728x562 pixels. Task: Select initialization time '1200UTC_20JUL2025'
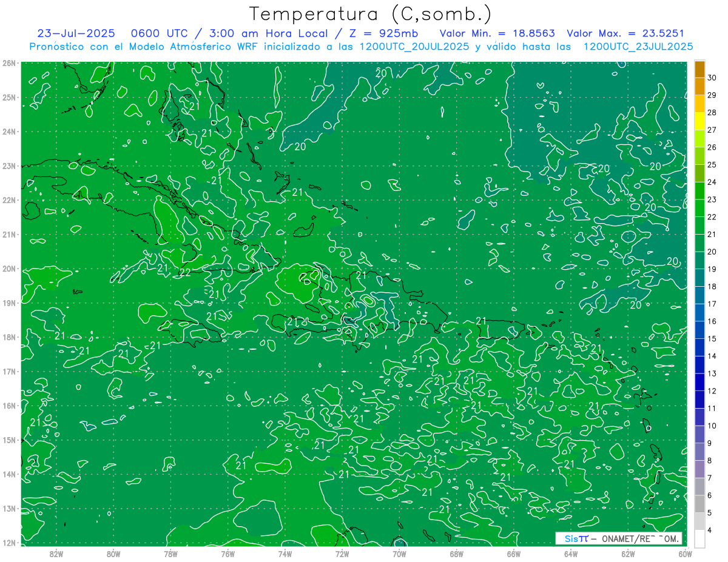point(414,47)
